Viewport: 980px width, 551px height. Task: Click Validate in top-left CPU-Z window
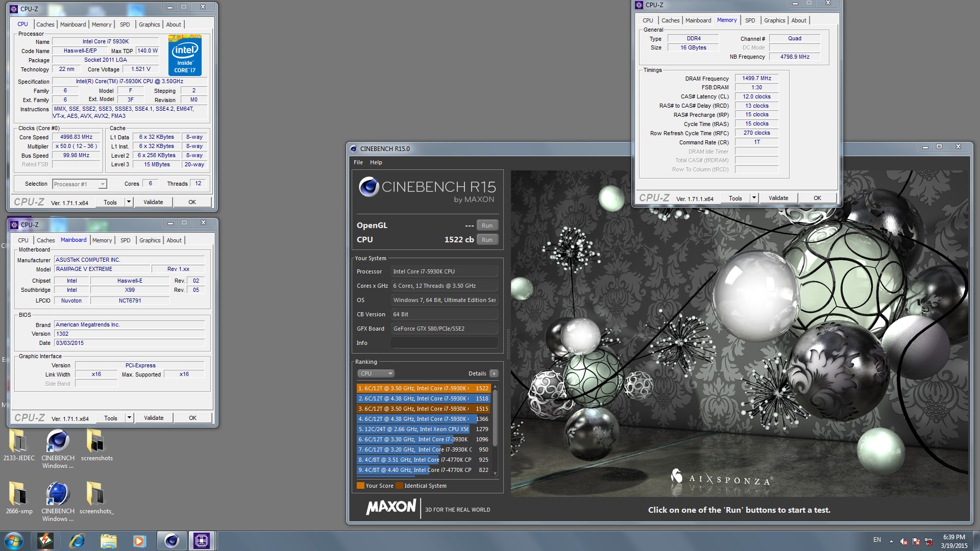[153, 202]
